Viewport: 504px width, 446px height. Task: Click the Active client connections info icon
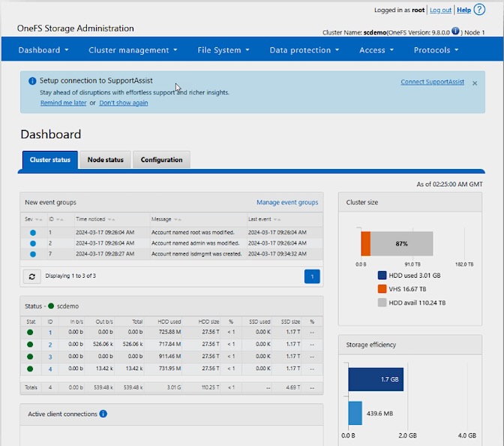click(103, 414)
